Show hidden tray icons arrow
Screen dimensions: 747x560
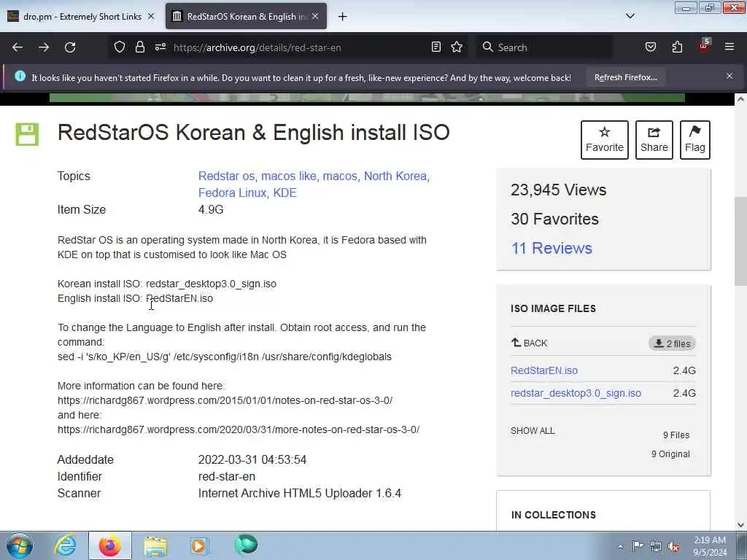[x=620, y=546]
